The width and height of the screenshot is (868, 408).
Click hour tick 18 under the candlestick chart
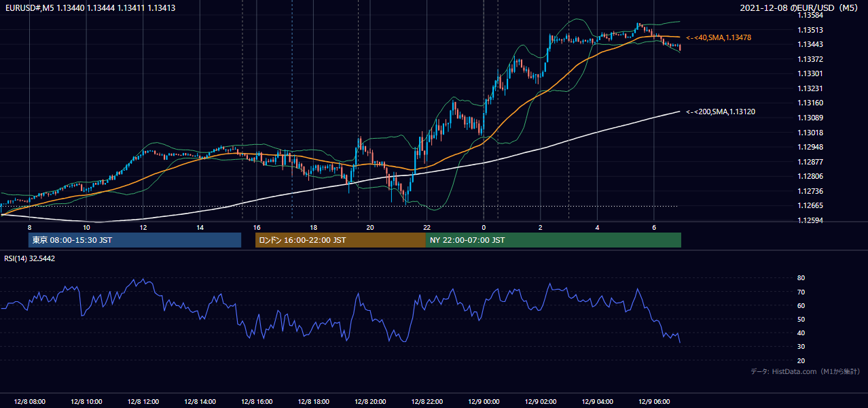(313, 227)
